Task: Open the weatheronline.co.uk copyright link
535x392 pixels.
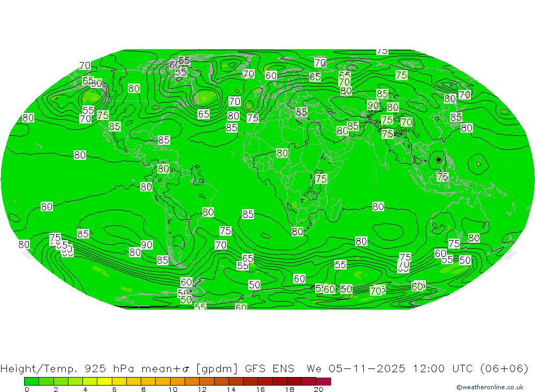Action: pos(490,387)
